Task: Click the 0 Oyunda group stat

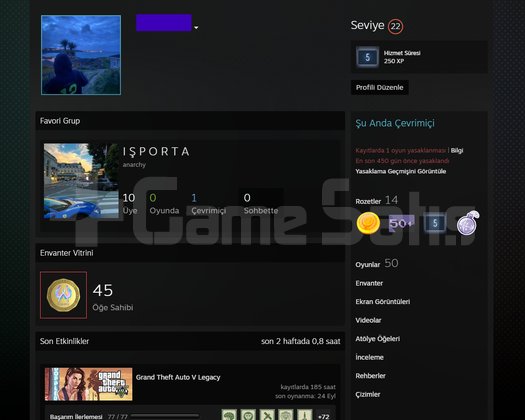Action: (164, 203)
